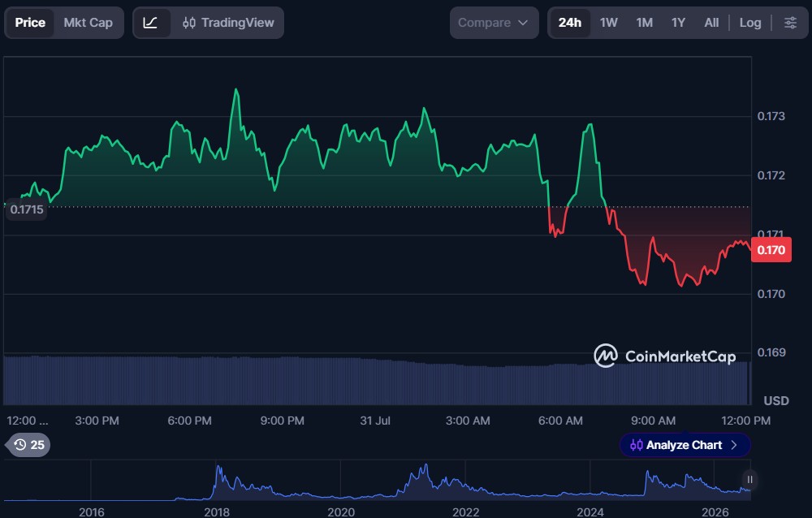Viewport: 812px width, 518px height.
Task: Toggle Log scale
Action: point(749,23)
